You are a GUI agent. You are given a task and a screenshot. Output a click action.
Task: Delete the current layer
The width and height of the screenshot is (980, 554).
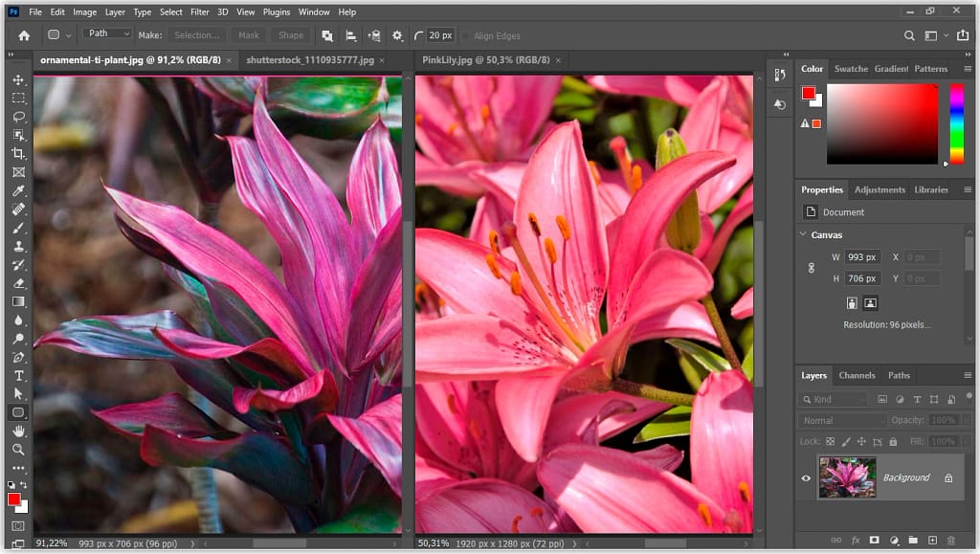pos(951,541)
